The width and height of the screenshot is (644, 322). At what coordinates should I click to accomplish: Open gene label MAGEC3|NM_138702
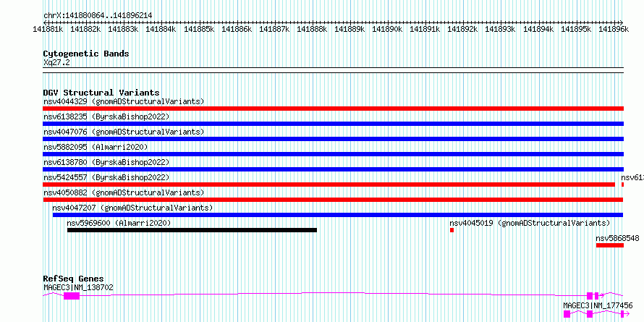click(78, 287)
